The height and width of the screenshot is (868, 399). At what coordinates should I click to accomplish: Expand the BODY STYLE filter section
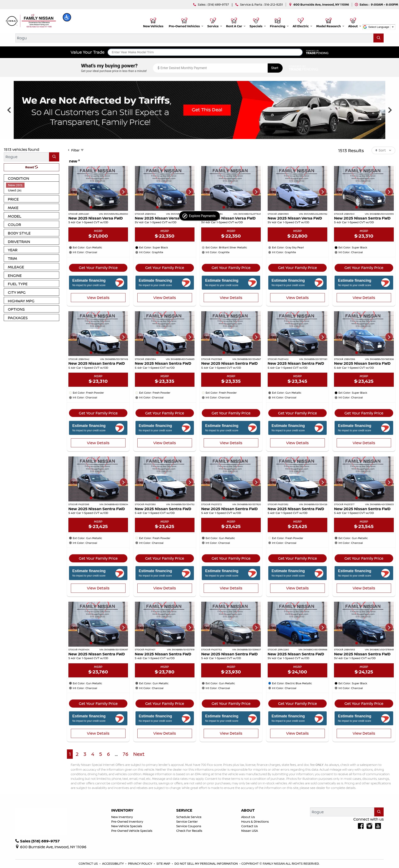(31, 233)
